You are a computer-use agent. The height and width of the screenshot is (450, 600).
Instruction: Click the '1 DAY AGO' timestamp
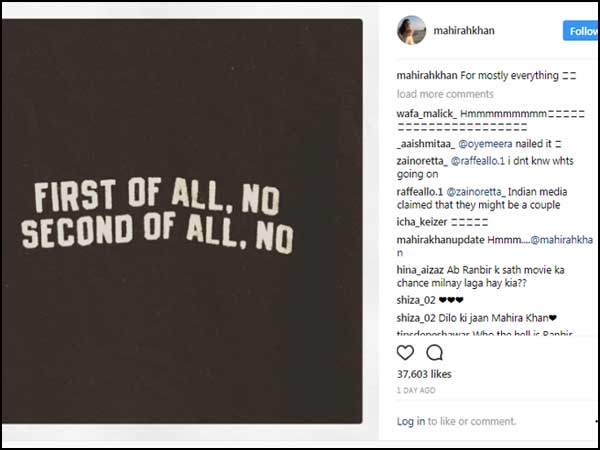coord(415,390)
